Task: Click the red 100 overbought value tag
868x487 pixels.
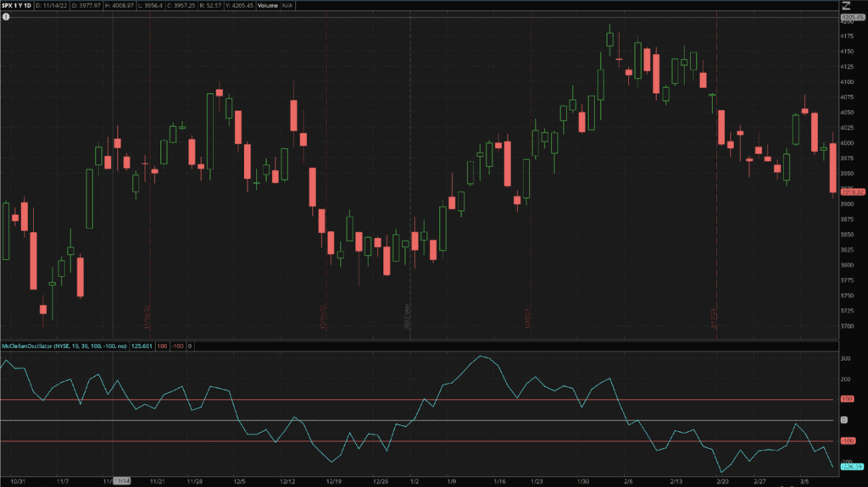Action: point(162,346)
